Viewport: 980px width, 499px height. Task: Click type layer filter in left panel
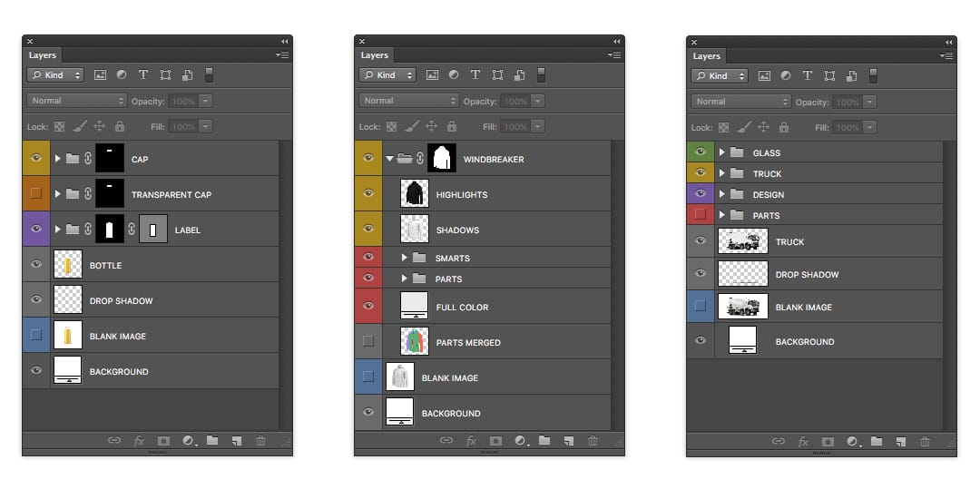point(143,74)
